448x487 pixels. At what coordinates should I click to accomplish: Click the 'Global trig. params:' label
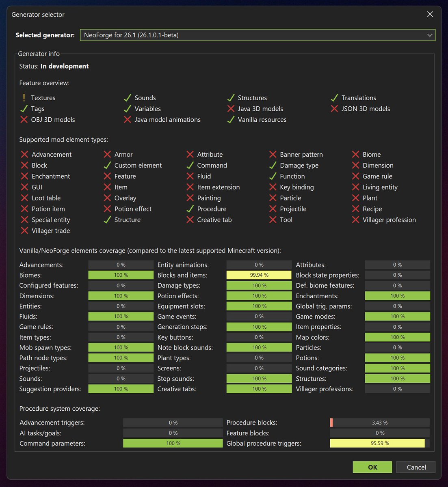coord(324,306)
